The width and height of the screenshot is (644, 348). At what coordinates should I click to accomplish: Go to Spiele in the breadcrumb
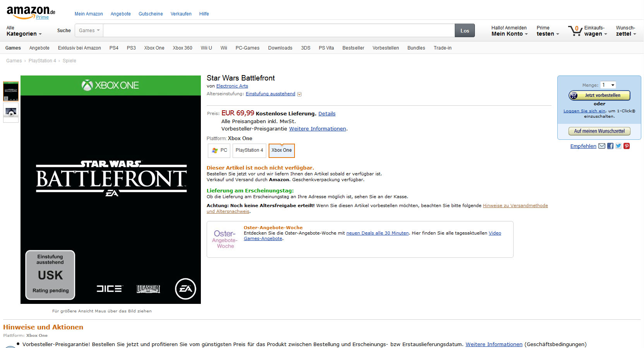(69, 61)
